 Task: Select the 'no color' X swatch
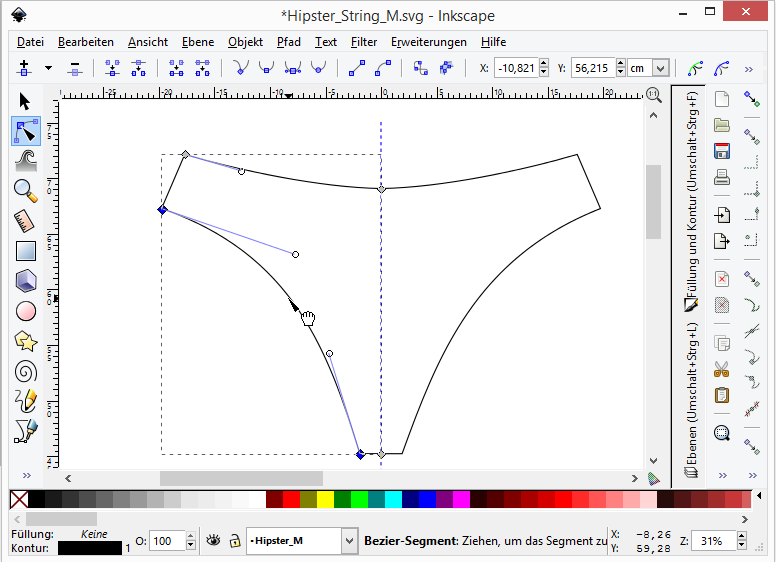19,499
